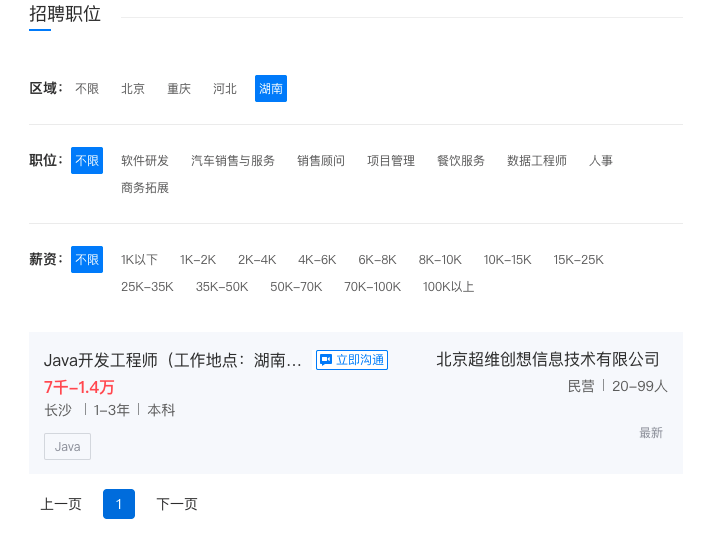Filter positions by 销售顾问
This screenshot has width=704, height=539.
pos(321,160)
